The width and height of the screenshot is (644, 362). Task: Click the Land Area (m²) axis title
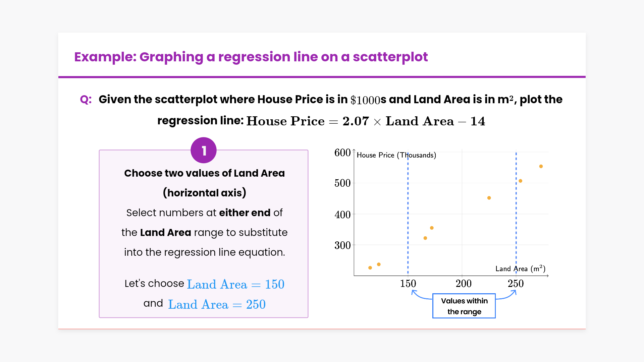coord(520,269)
